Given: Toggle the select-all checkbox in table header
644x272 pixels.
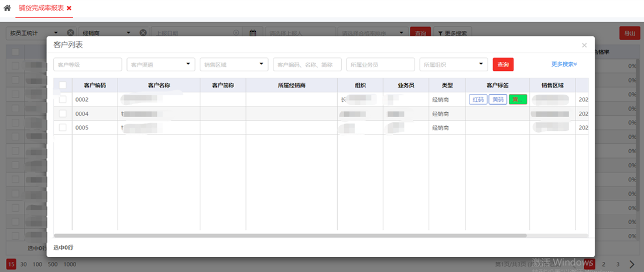Looking at the screenshot, I should coord(63,85).
